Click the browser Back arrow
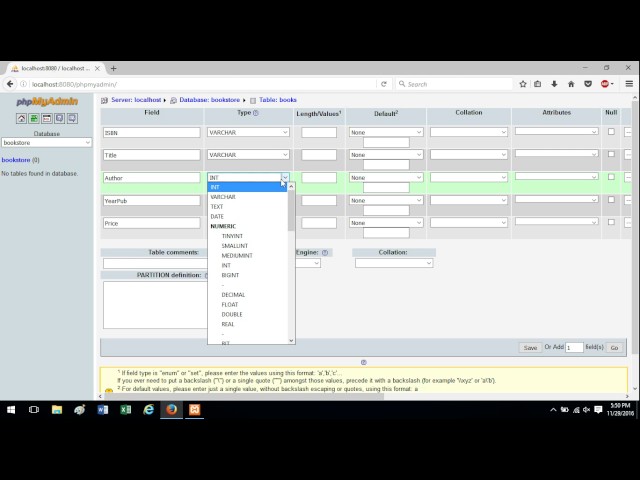The image size is (640, 480). click(x=10, y=84)
